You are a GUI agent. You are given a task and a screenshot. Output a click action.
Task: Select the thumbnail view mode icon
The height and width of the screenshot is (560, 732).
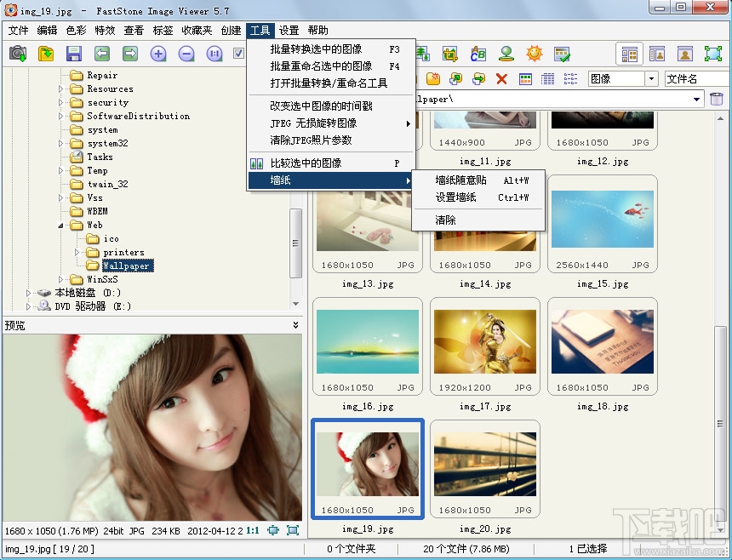[x=629, y=53]
